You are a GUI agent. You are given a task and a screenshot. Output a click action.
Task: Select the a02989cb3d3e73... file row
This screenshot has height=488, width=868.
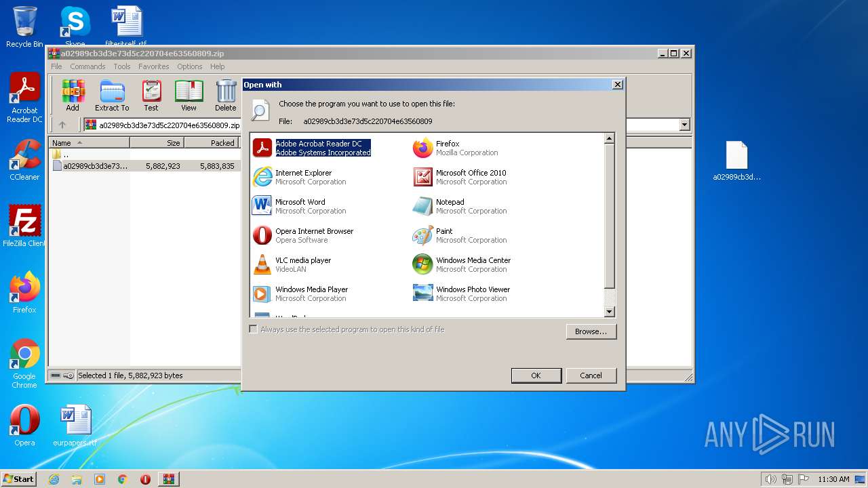(x=144, y=165)
